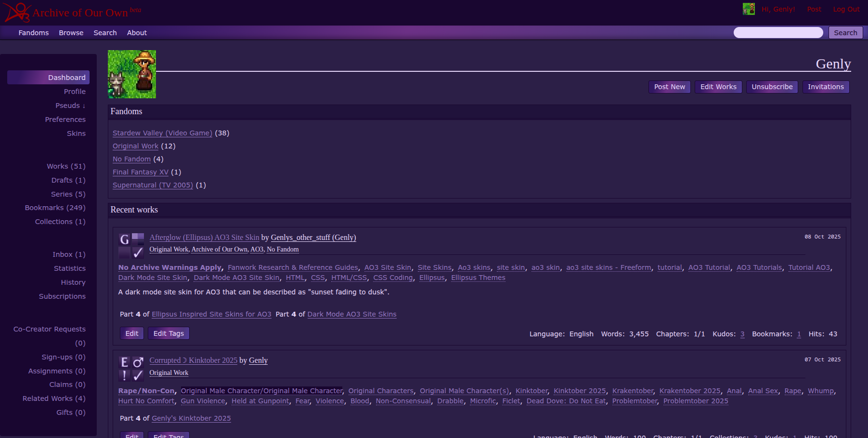The height and width of the screenshot is (438, 868).
Task: Go to Bookmarks (249) in the sidebar
Action: pos(55,208)
